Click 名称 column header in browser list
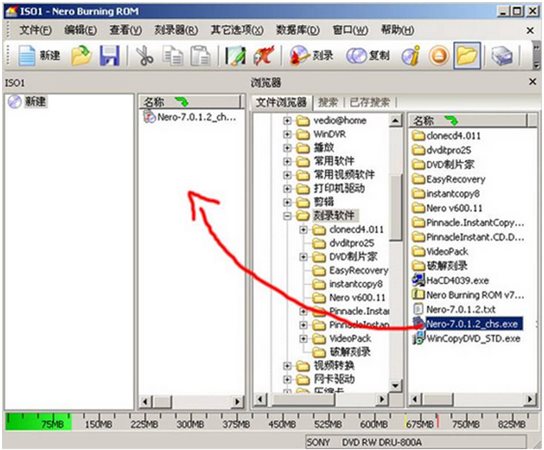 click(x=468, y=121)
